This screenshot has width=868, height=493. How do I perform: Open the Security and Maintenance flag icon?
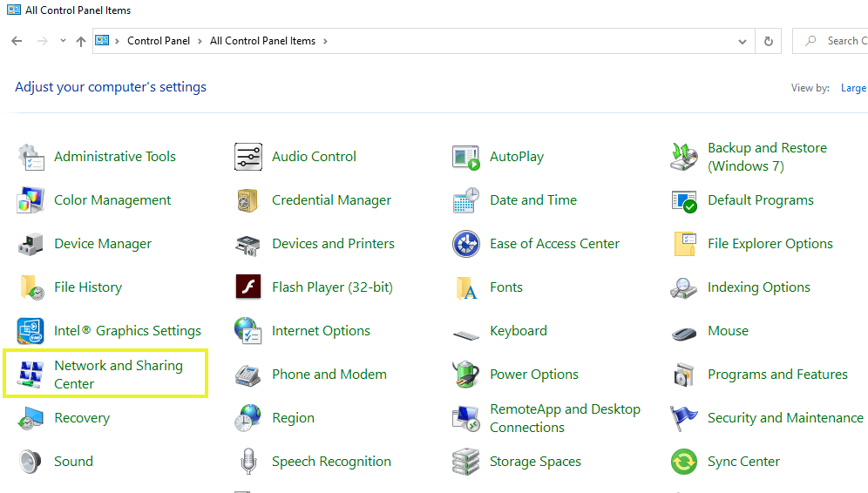pos(683,418)
